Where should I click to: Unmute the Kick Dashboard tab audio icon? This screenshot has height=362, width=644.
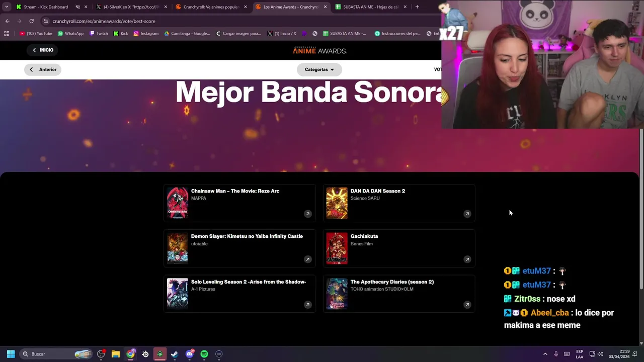(77, 7)
